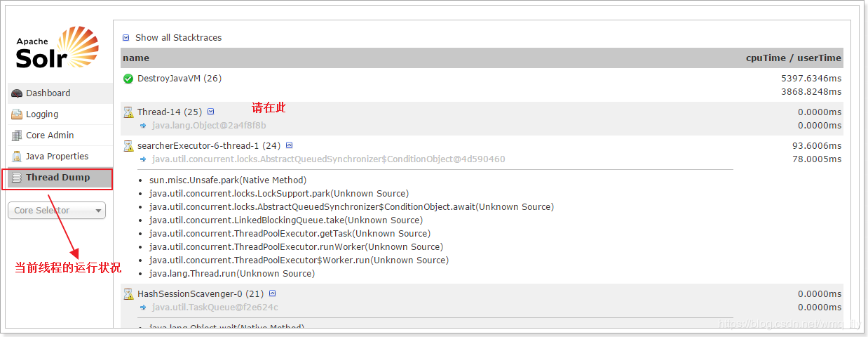
Task: Click the Apache Solr logo
Action: point(57,48)
